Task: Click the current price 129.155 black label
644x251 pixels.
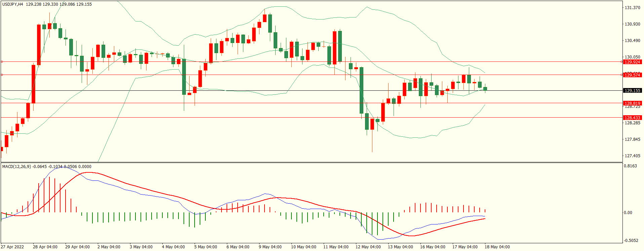Action: point(632,91)
